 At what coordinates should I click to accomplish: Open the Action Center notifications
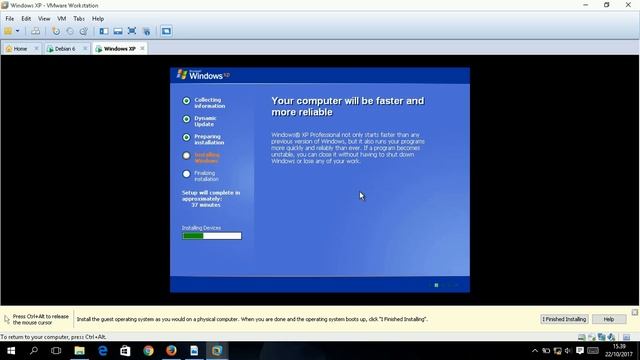(x=580, y=351)
